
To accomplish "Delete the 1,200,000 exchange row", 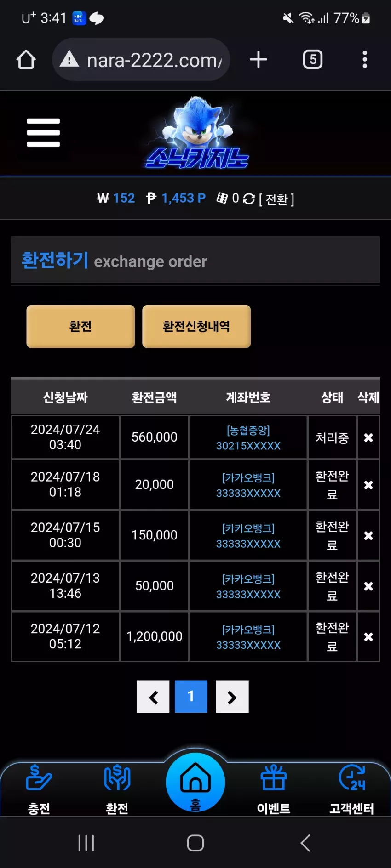I will [368, 637].
